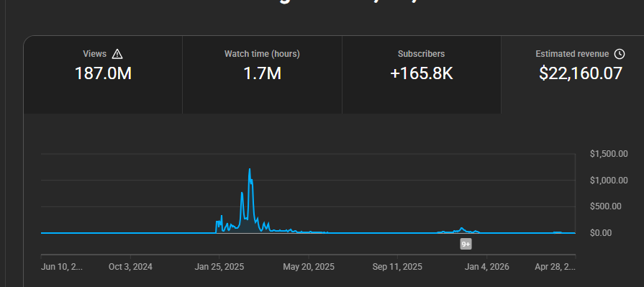Select the Estimated revenue tab
Screen dimensions: 644x287
[x=573, y=75]
